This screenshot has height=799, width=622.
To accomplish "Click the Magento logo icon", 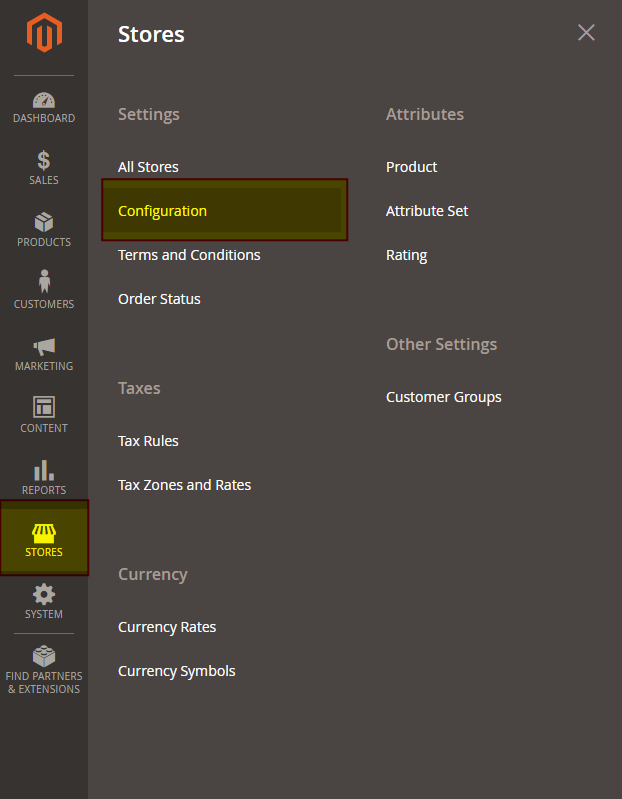I will point(44,34).
